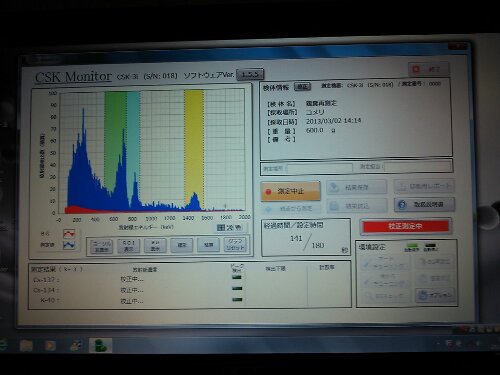Click the cursor display button below graph
The image size is (500, 375).
tap(102, 246)
